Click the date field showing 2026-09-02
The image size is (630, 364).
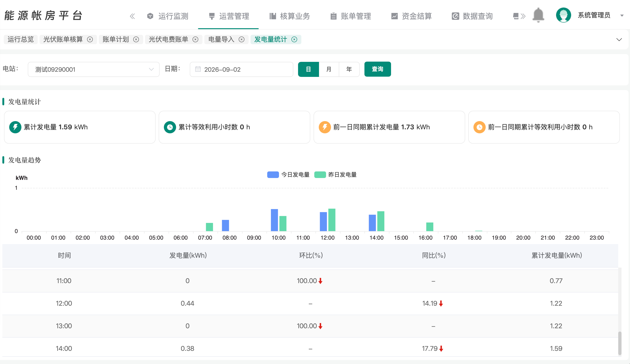(241, 69)
